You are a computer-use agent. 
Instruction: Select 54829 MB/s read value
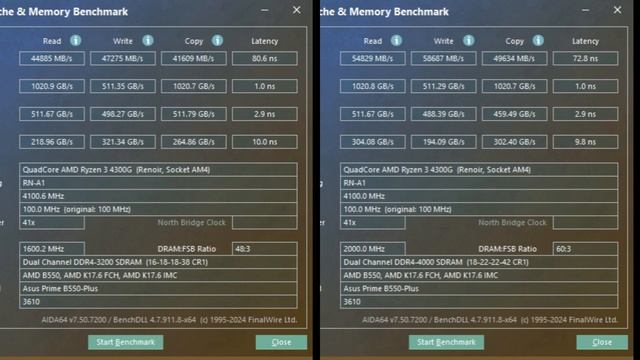tap(373, 58)
